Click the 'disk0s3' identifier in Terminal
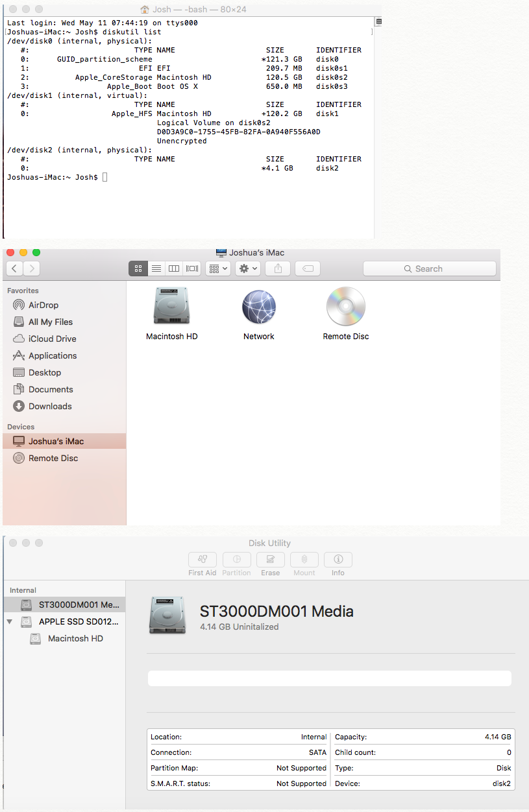 332,86
